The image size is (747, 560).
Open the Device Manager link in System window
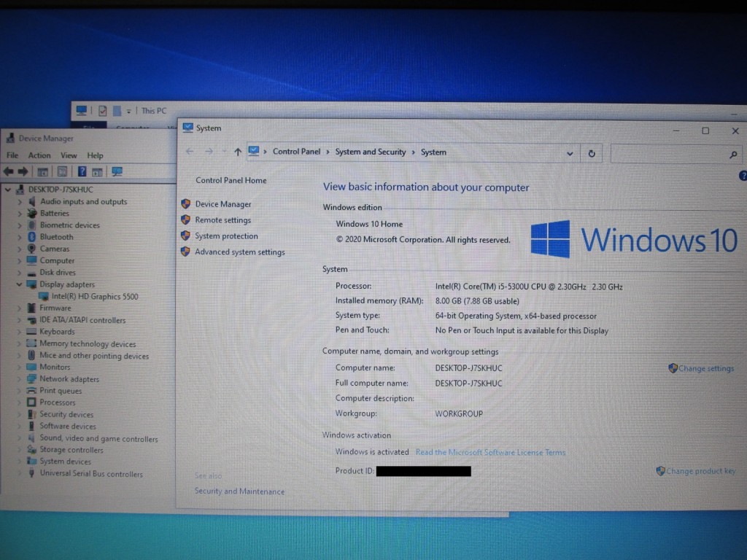coord(223,204)
